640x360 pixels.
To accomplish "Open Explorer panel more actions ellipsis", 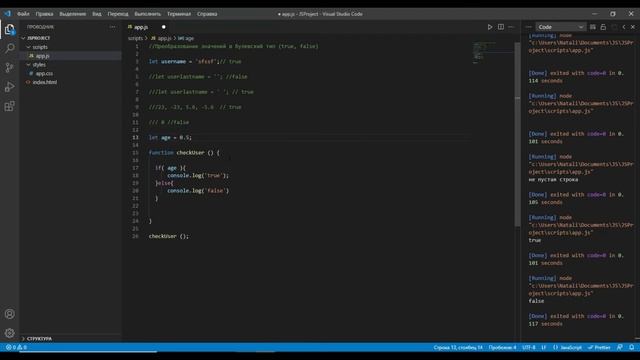I will 112,27.
